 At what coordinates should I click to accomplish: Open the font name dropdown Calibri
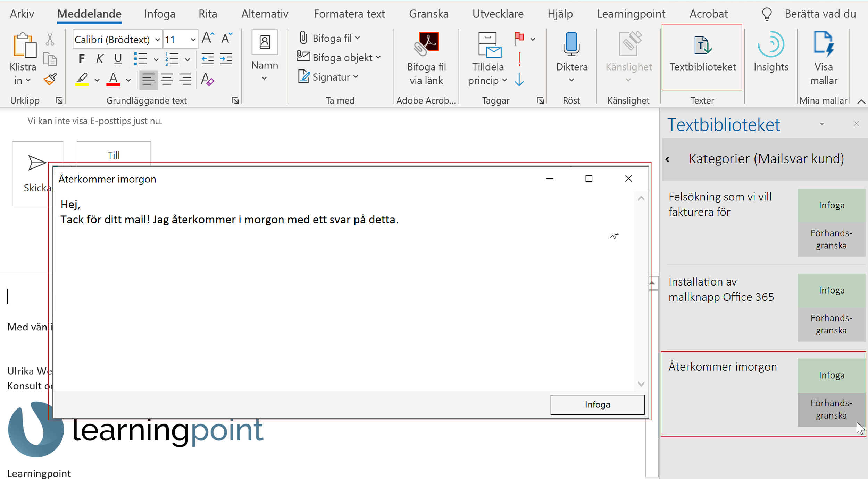[x=157, y=40]
